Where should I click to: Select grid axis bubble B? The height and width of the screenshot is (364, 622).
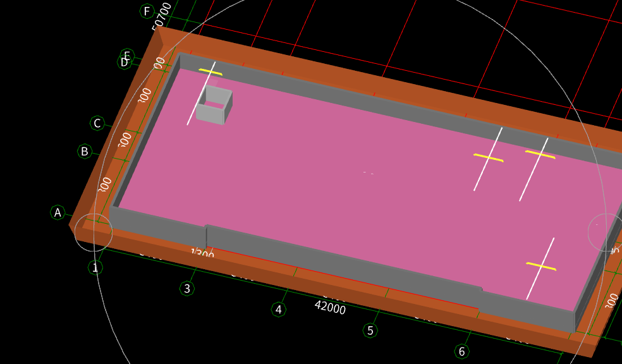(85, 151)
